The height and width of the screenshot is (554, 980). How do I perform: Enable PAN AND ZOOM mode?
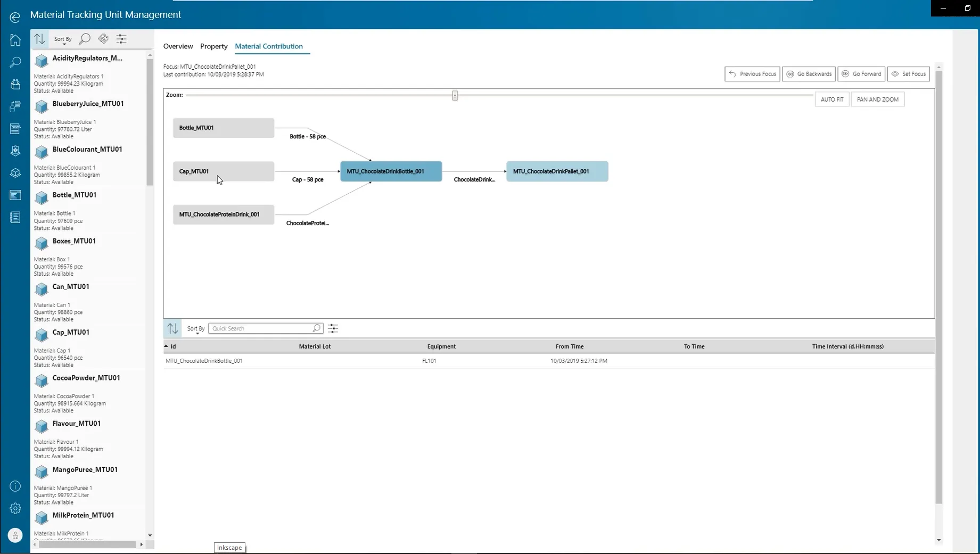coord(877,99)
